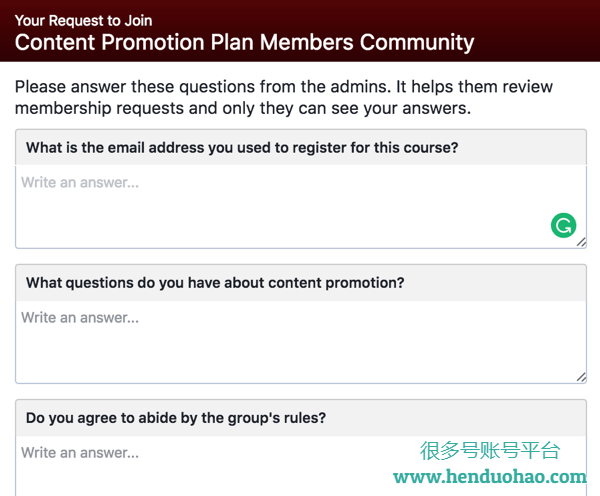
Task: Click the email address question label
Action: pos(242,148)
